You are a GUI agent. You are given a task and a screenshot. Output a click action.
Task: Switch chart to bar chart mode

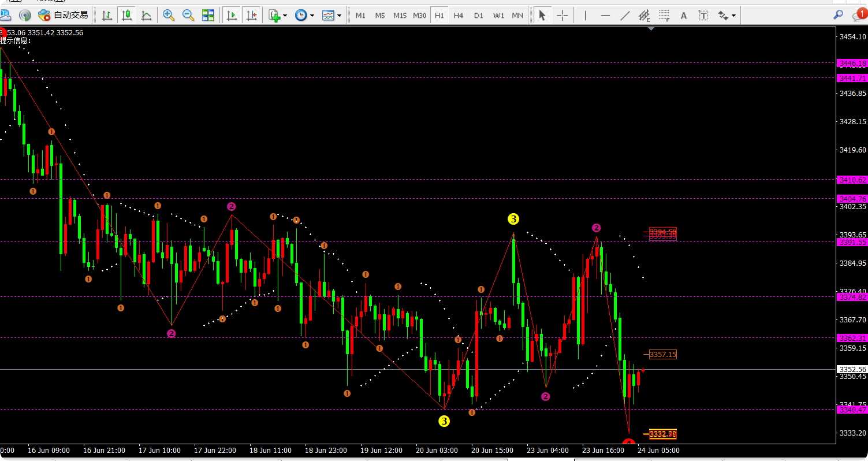107,16
